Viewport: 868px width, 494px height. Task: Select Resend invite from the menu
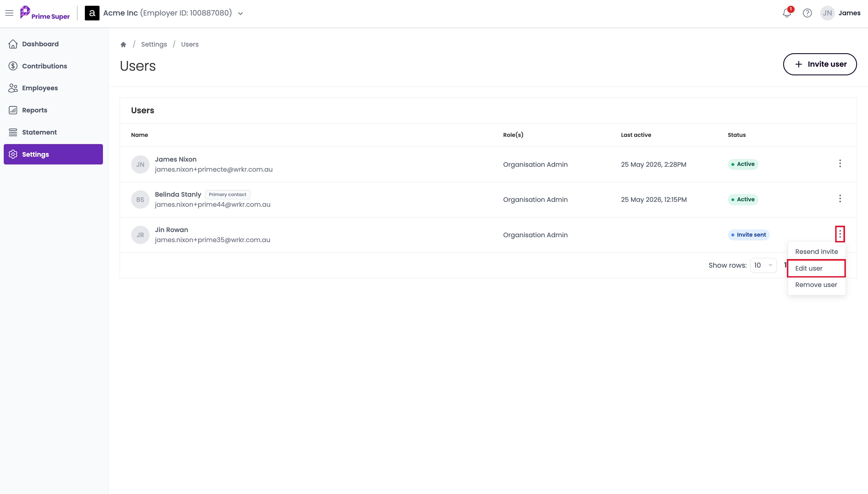pos(816,252)
